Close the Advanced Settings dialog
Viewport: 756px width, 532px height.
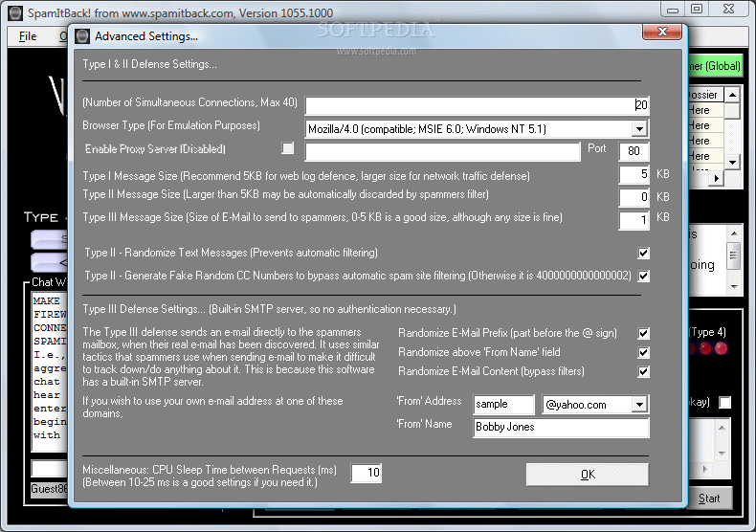[x=662, y=32]
